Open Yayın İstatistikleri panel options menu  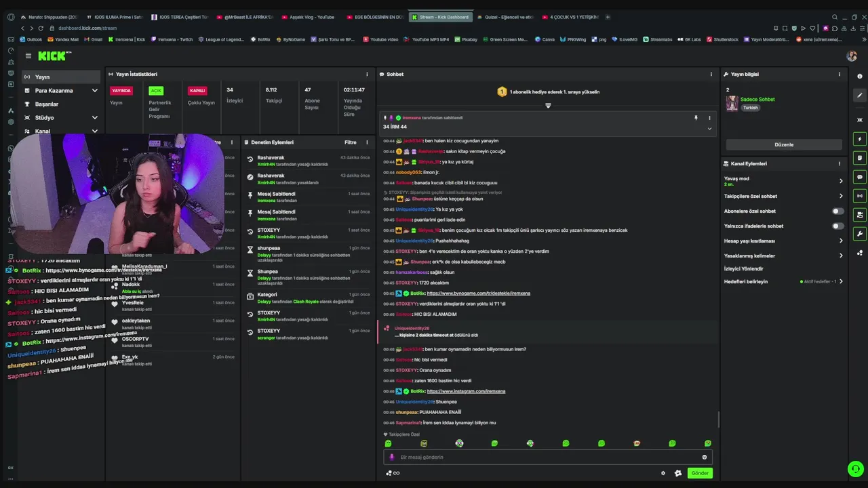point(367,74)
